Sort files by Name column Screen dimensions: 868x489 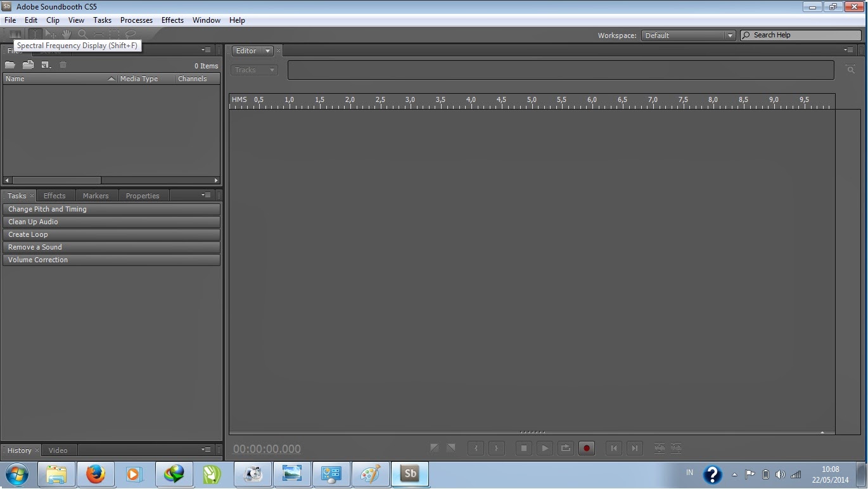pyautogui.click(x=60, y=79)
